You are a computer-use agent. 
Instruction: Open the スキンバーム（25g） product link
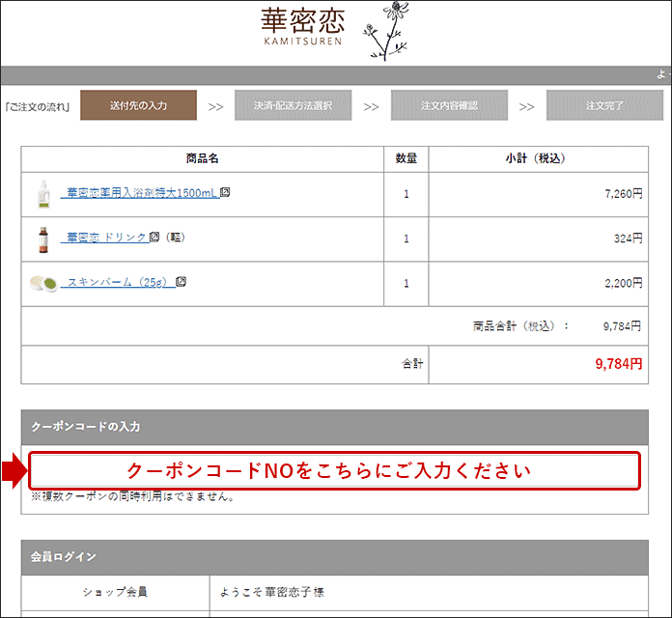[119, 282]
